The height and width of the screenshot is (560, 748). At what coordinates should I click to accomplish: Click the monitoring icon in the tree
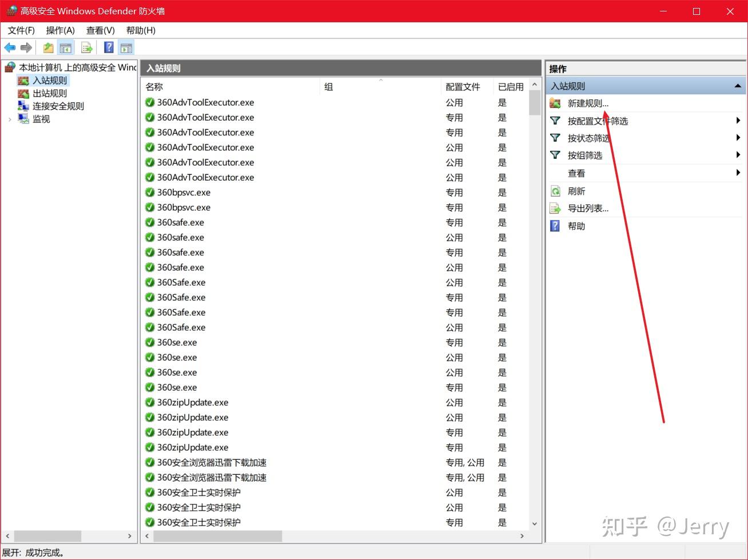(x=23, y=119)
